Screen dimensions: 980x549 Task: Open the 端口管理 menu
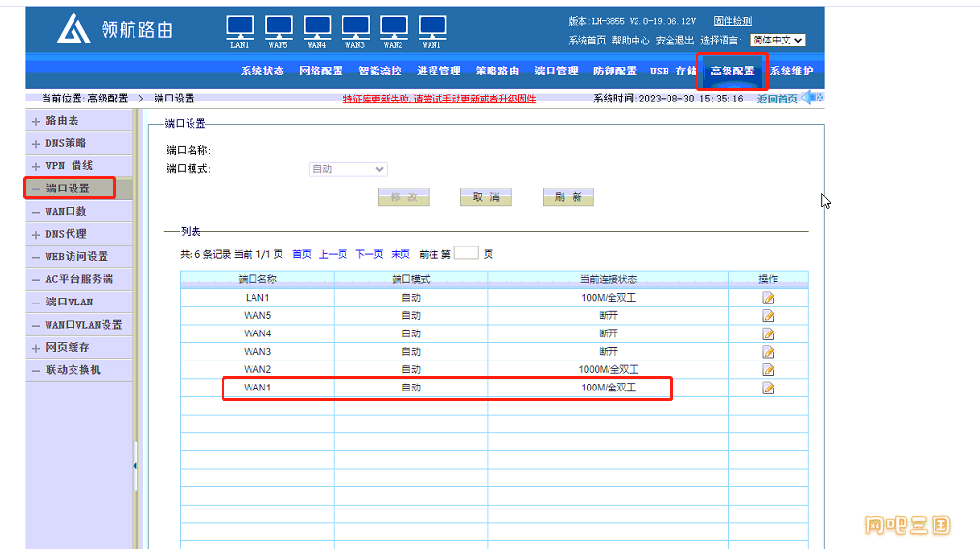[x=556, y=71]
